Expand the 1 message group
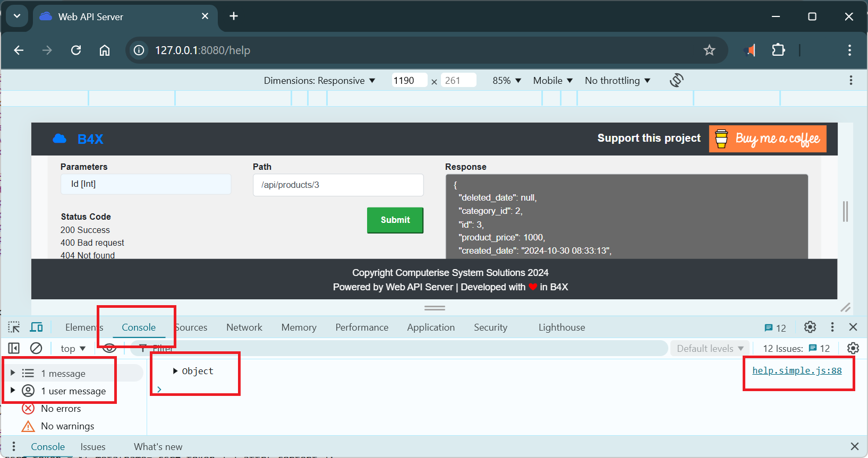The height and width of the screenshot is (458, 868). (13, 373)
